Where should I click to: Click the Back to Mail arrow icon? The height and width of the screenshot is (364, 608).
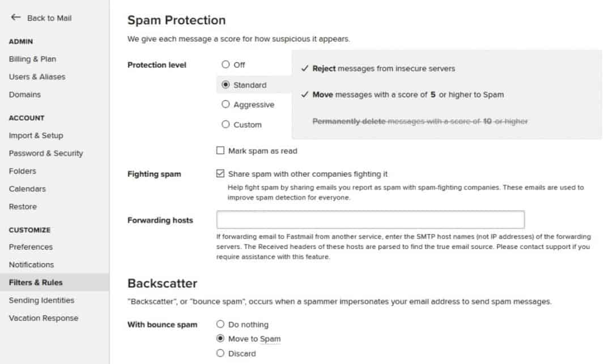coord(16,18)
